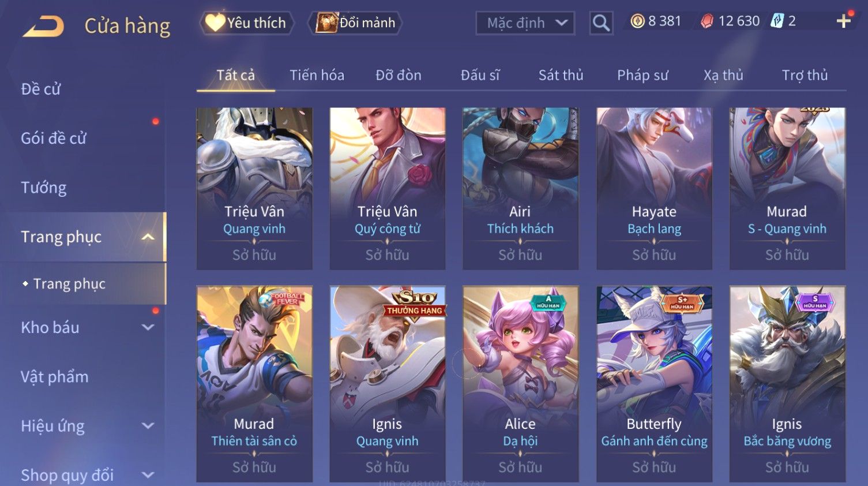Screen dimensions: 868x486
Task: Open the search magnifier icon
Action: click(x=601, y=23)
